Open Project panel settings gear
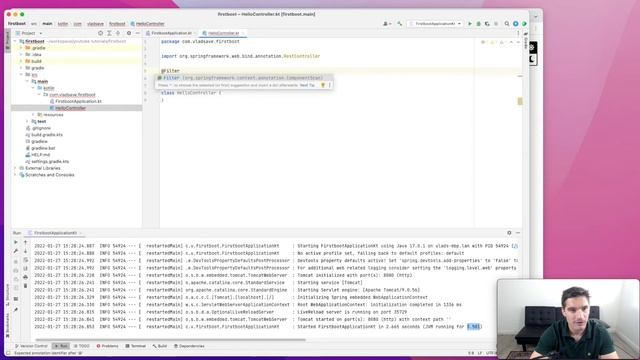 129,33
